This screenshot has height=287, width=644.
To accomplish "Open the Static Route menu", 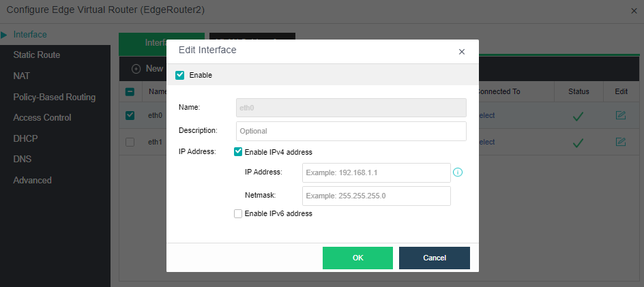I will pos(37,55).
